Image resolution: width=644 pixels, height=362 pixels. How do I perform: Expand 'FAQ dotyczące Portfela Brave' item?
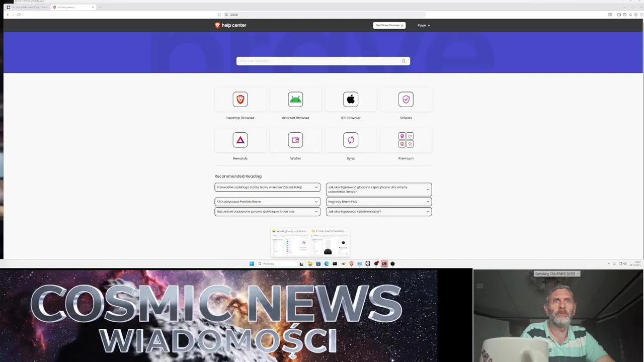pos(267,202)
